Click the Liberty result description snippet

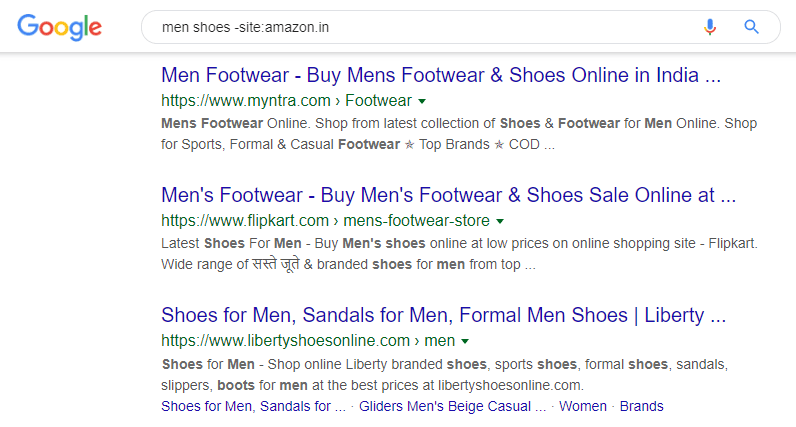pos(445,375)
